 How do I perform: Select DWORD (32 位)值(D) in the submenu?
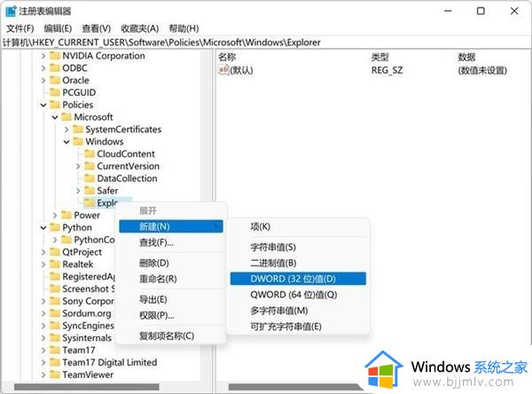[298, 279]
